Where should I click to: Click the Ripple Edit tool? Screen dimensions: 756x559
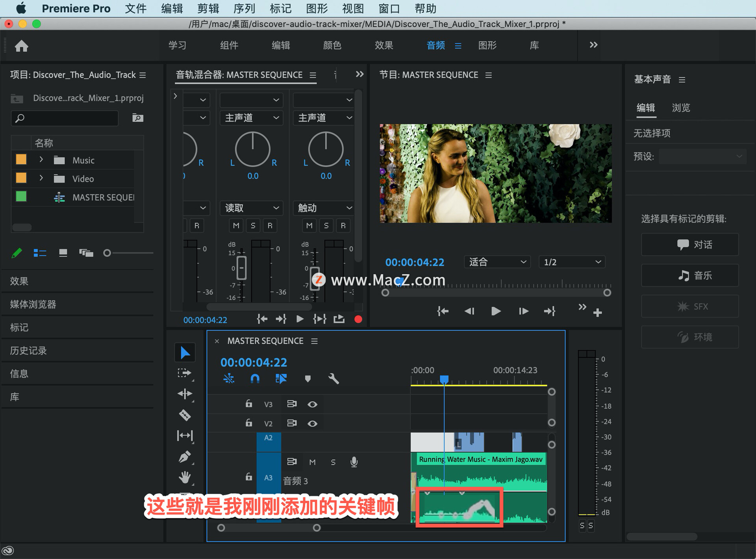click(185, 394)
